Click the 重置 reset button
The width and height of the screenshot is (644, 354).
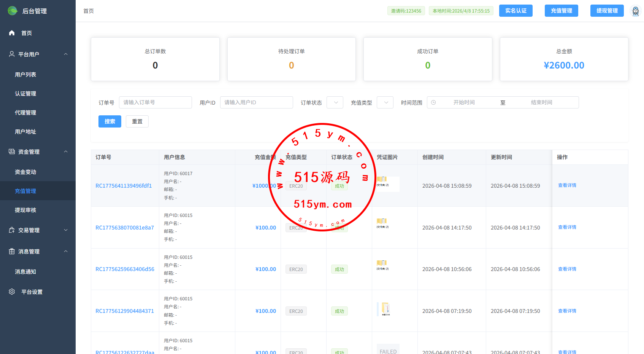pos(137,121)
